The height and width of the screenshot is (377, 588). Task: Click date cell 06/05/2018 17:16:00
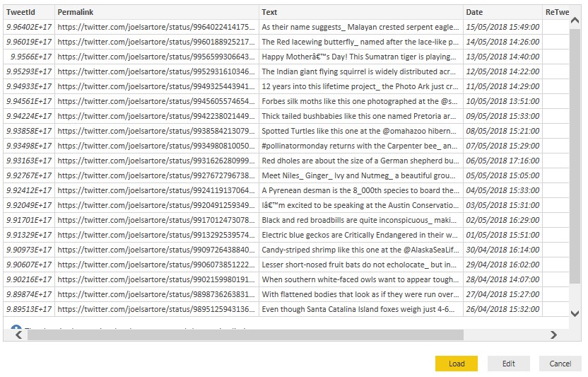[x=502, y=161]
